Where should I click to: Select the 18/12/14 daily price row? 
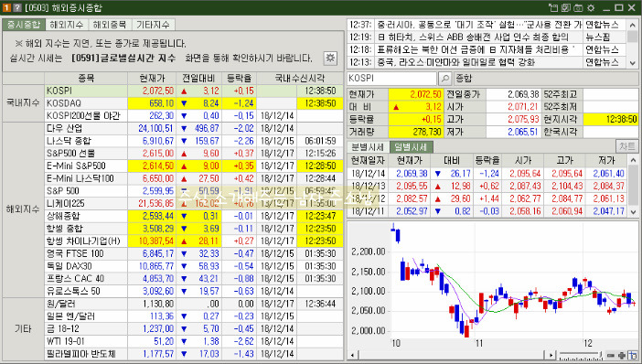487,174
